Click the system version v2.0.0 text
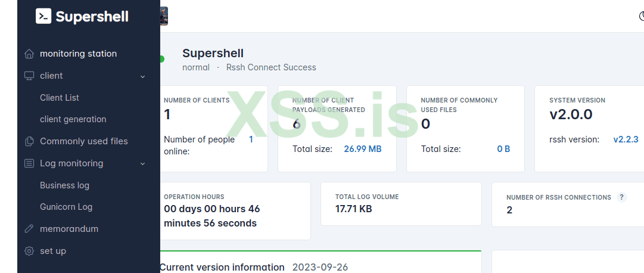The width and height of the screenshot is (644, 273). pos(571,114)
